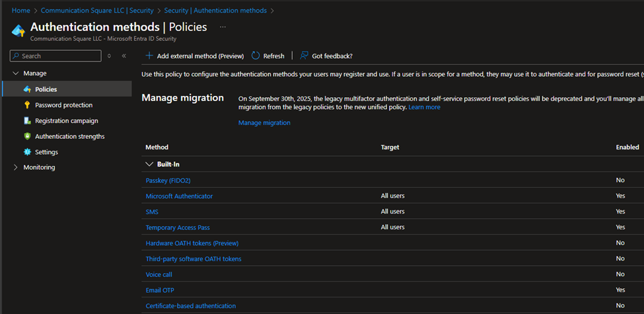Screen dimensions: 644x314
Task: Click the ellipsis next to Policies title
Action: tap(223, 27)
